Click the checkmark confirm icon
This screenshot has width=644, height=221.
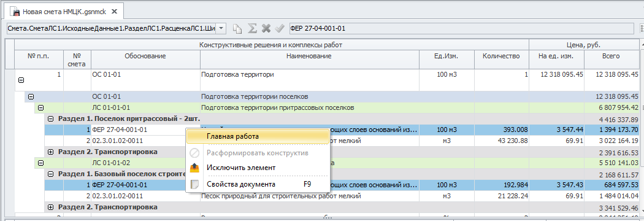pyautogui.click(x=280, y=28)
